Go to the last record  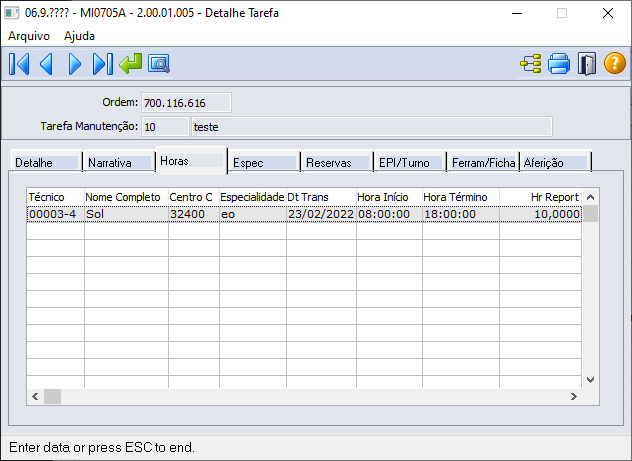tap(102, 64)
